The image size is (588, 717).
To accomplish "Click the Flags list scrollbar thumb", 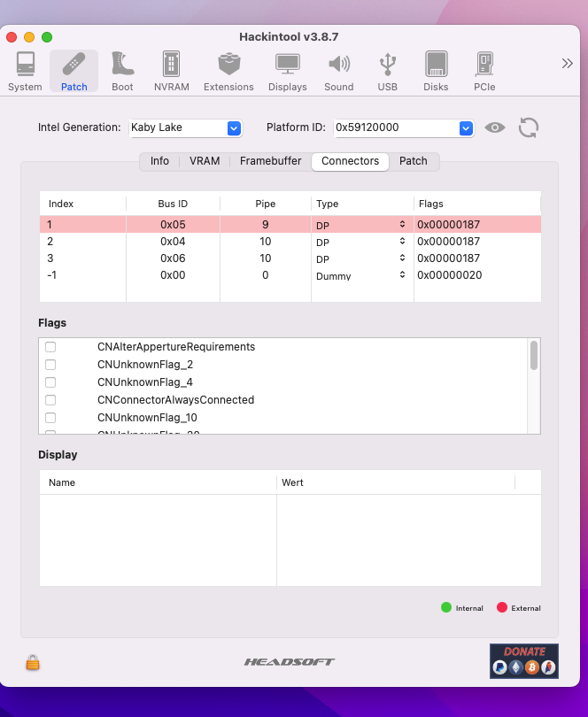I will point(534,355).
